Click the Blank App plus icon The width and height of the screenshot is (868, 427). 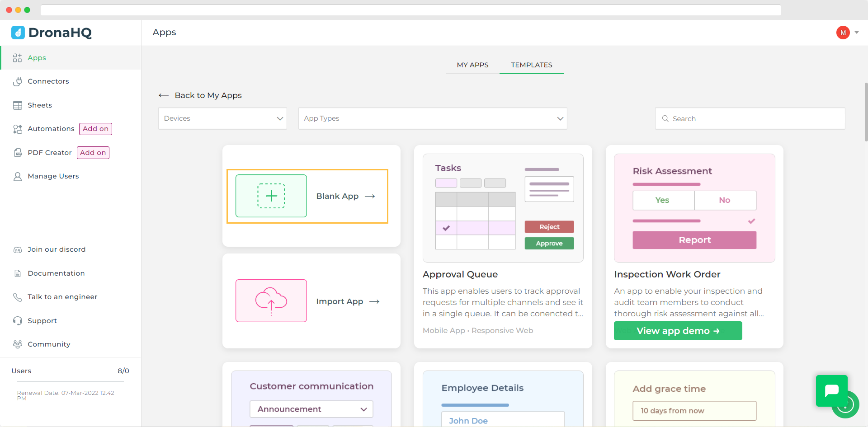[x=271, y=196]
